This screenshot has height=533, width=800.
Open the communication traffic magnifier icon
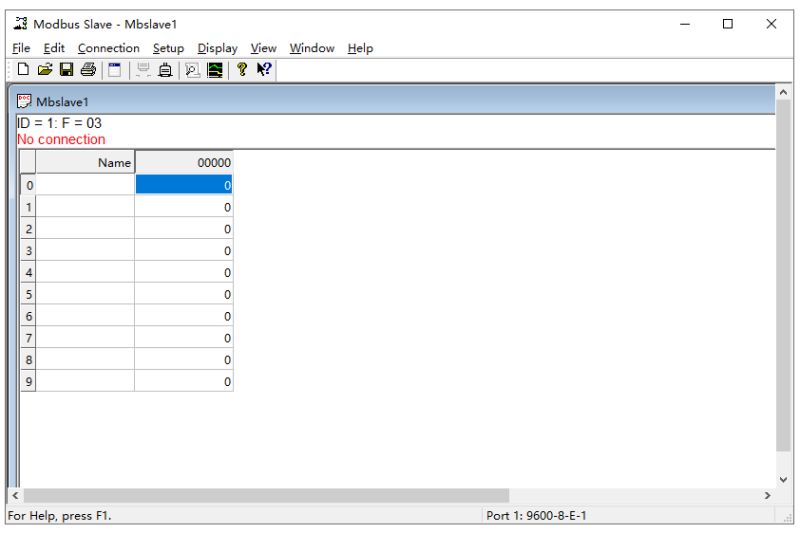point(192,69)
